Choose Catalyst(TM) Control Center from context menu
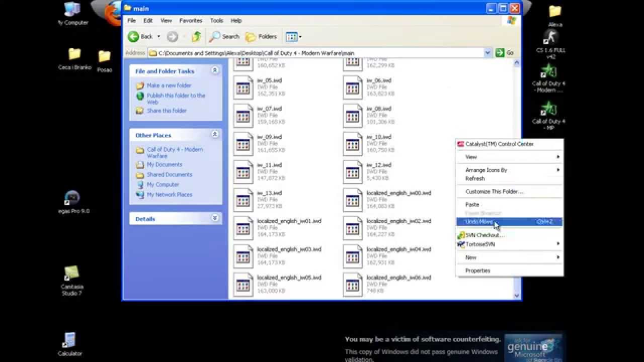This screenshot has height=362, width=644. click(509, 144)
